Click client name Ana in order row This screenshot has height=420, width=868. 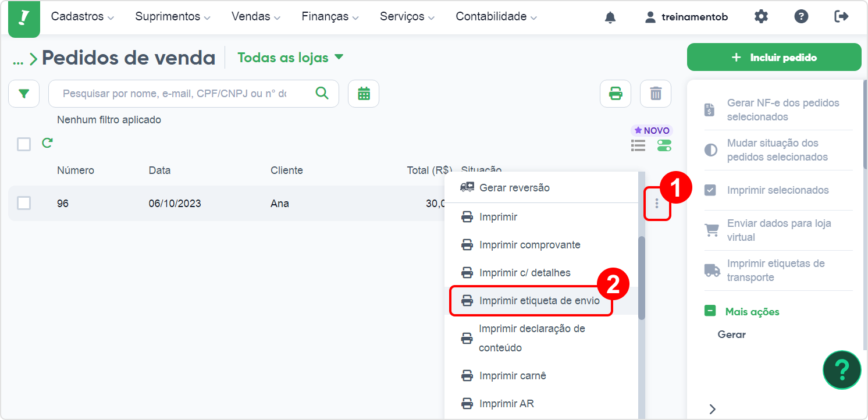(x=280, y=204)
